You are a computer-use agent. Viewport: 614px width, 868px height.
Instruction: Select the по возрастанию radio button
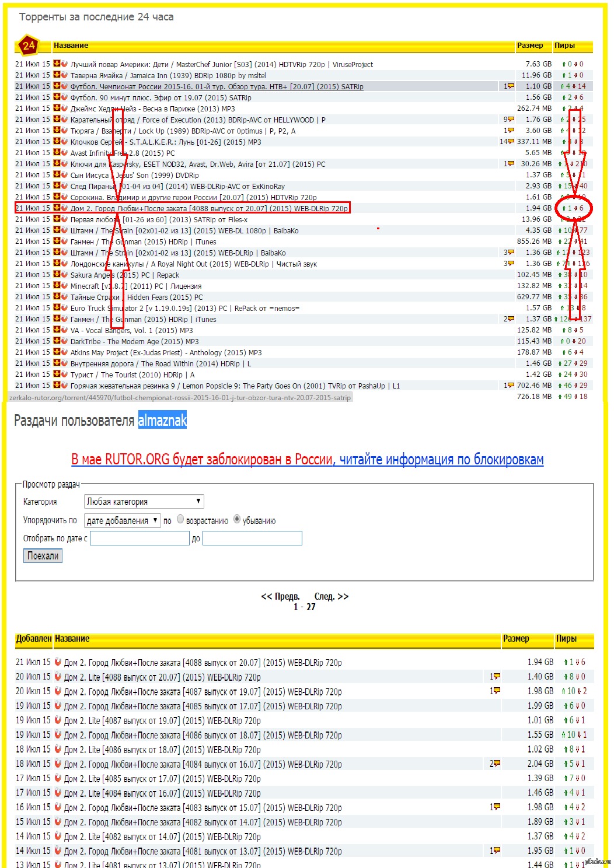(180, 519)
